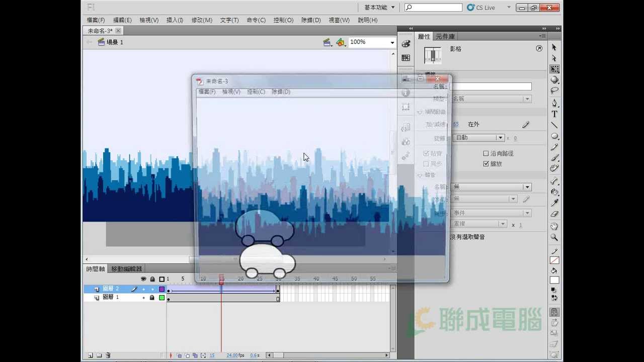Select the Line tool
644x362 pixels.
click(554, 125)
